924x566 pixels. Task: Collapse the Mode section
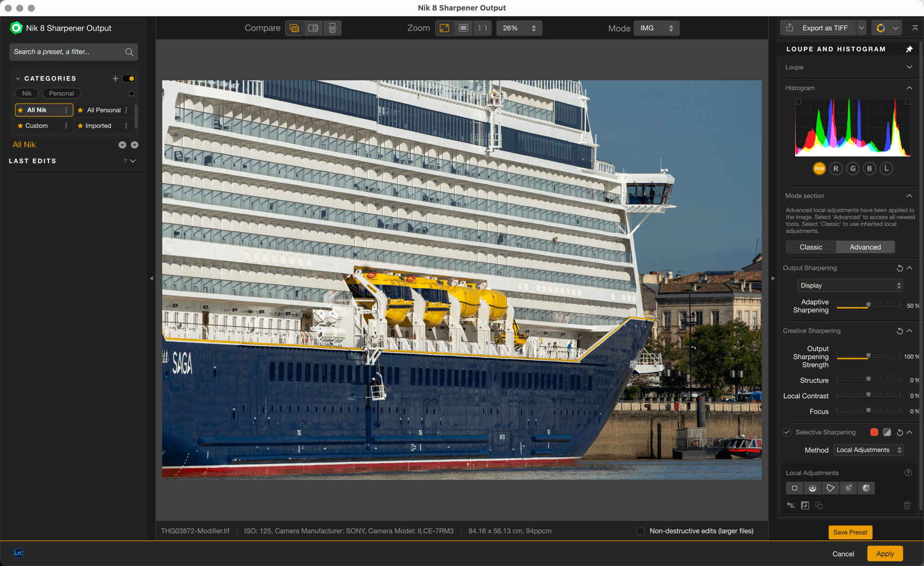(x=910, y=196)
